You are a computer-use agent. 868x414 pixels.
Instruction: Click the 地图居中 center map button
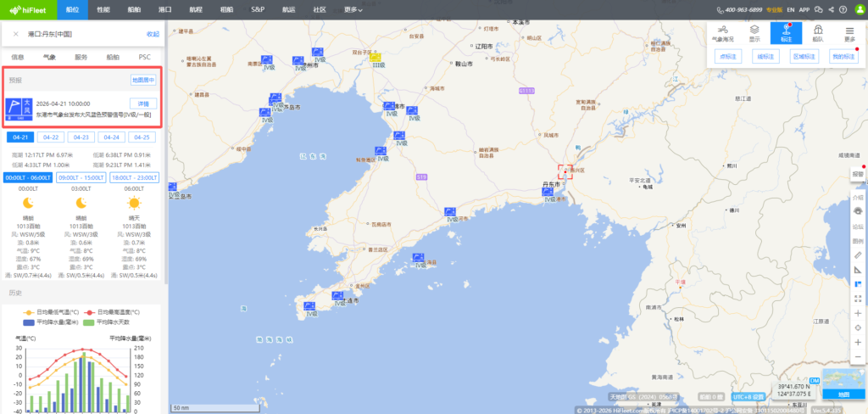coord(142,80)
